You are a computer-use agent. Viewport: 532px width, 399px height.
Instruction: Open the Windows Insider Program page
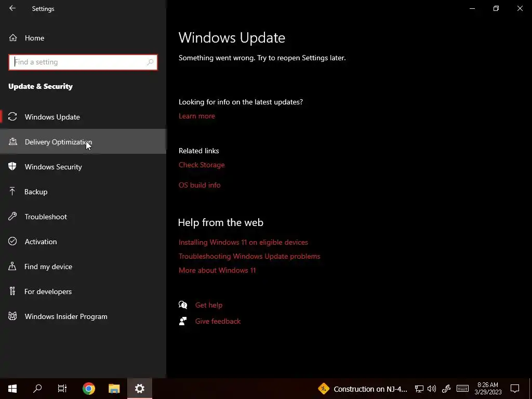(83, 316)
